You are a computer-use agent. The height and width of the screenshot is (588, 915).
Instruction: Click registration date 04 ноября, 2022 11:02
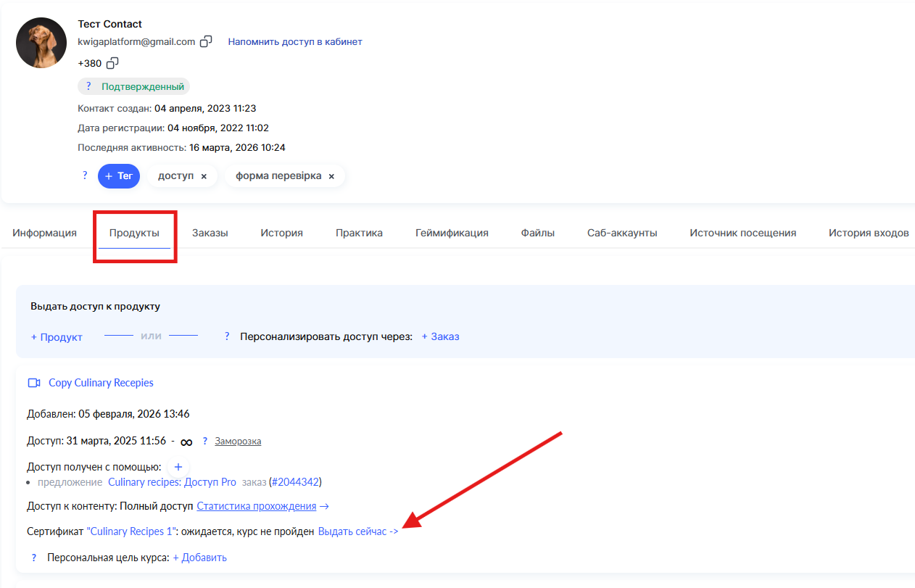pyautogui.click(x=218, y=128)
